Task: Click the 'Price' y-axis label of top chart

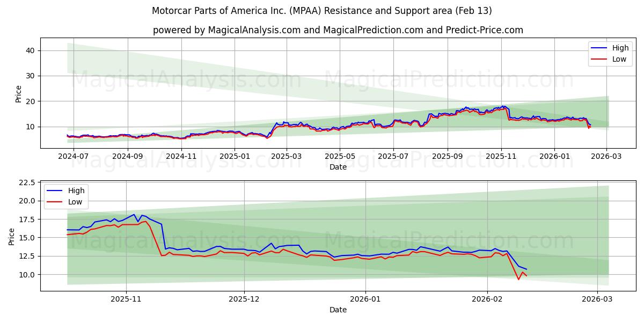Action: tap(19, 94)
